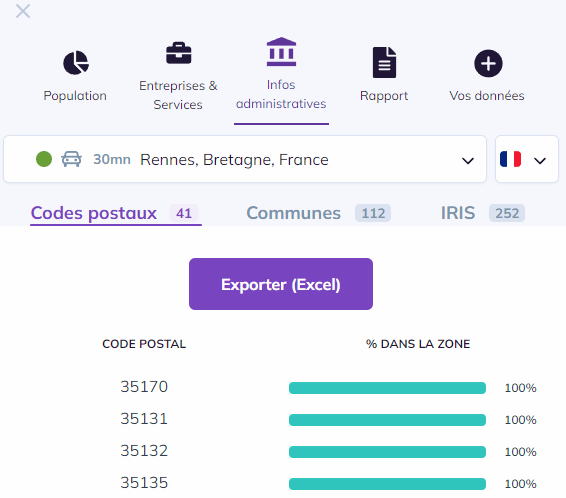The width and height of the screenshot is (566, 498).
Task: Select the Entreprises & Services briefcase icon
Action: [x=179, y=53]
